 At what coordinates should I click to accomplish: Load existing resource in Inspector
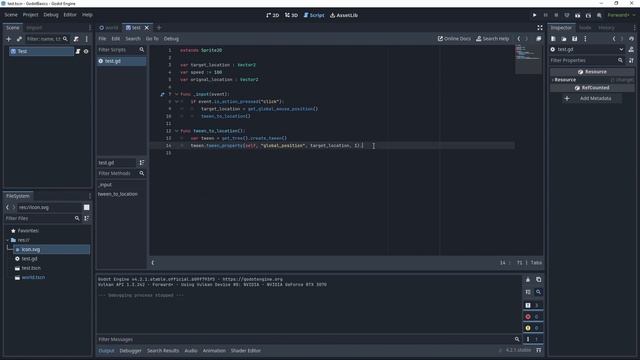point(564,39)
